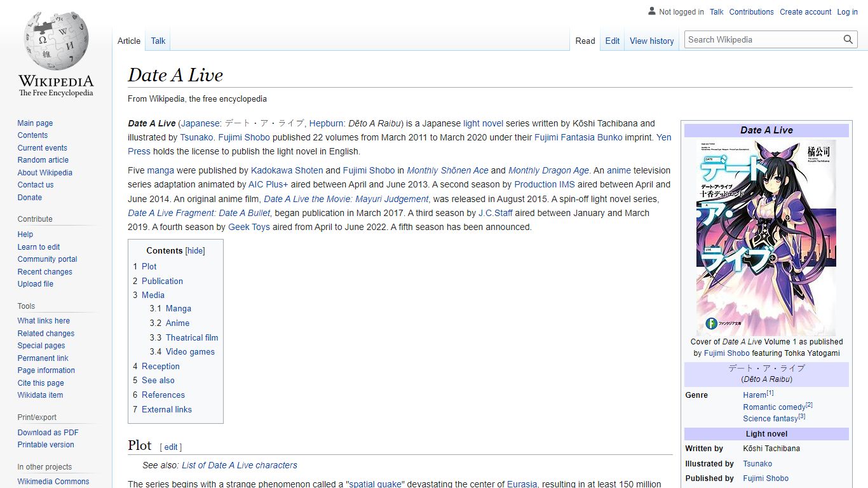Edit the Plot section
The width and height of the screenshot is (868, 488).
click(x=171, y=447)
